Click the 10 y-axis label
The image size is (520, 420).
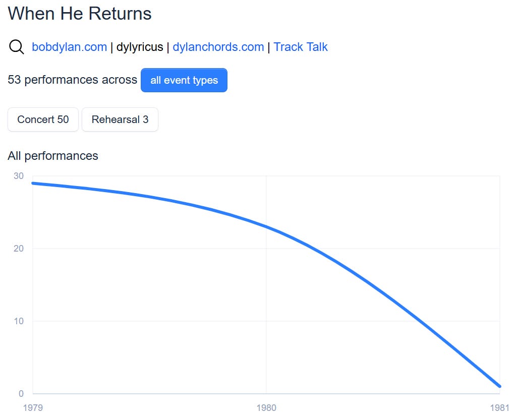pos(19,321)
